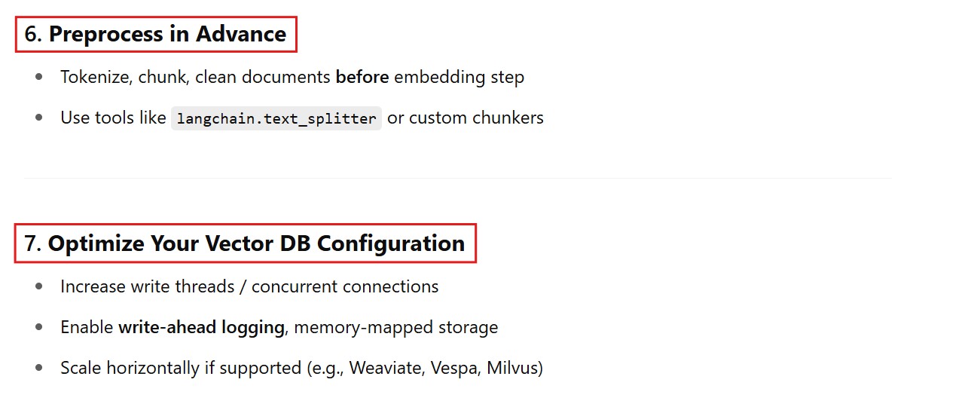Click the section number "6."

pos(34,35)
